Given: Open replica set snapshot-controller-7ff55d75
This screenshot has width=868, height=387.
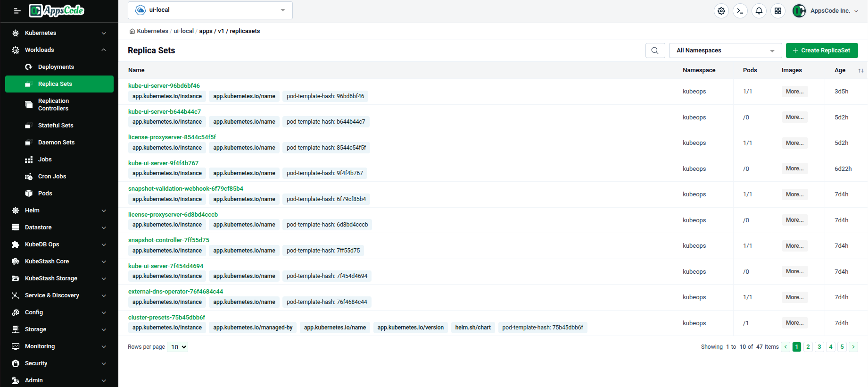Looking at the screenshot, I should 169,240.
